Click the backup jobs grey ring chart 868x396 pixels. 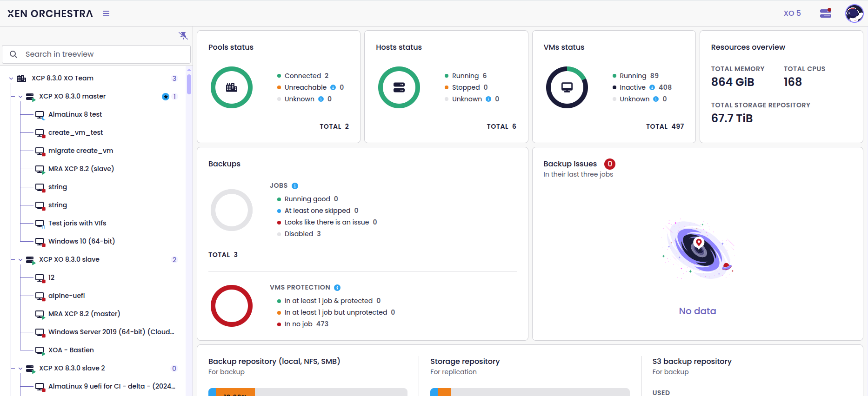[232, 210]
